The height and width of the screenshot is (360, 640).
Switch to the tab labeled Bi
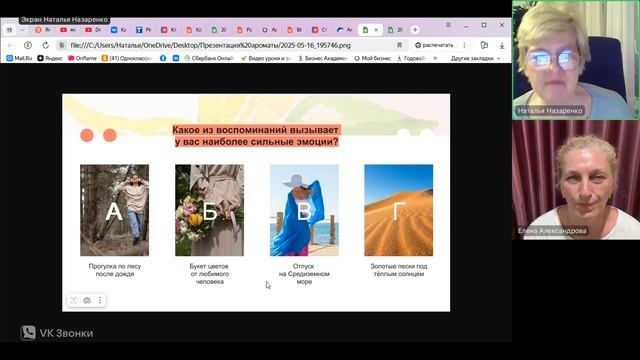click(294, 30)
